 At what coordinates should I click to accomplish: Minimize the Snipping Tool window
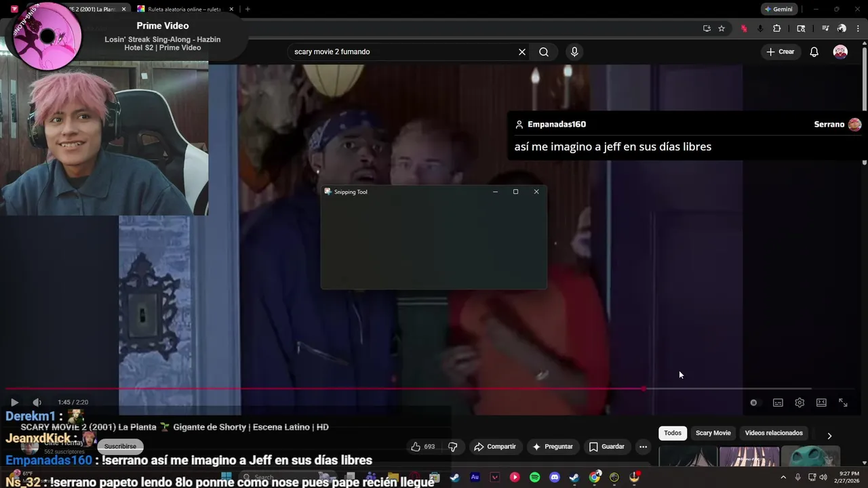[x=495, y=192]
